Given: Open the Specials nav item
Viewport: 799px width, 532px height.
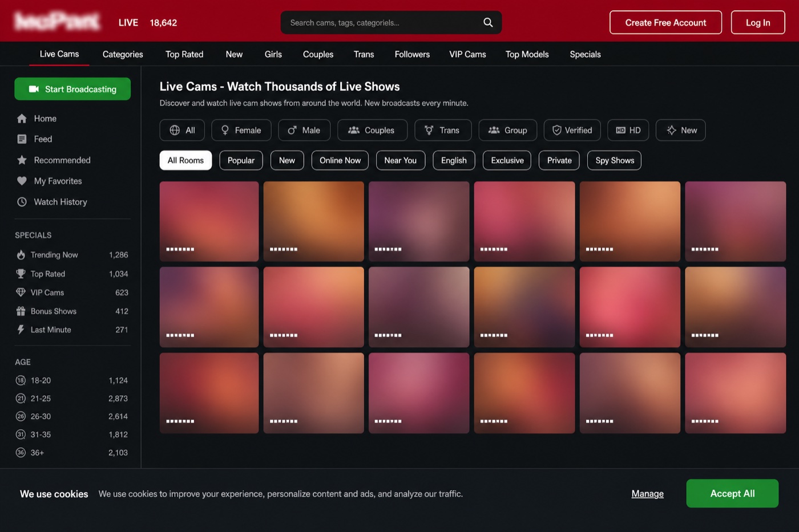Looking at the screenshot, I should (x=585, y=54).
